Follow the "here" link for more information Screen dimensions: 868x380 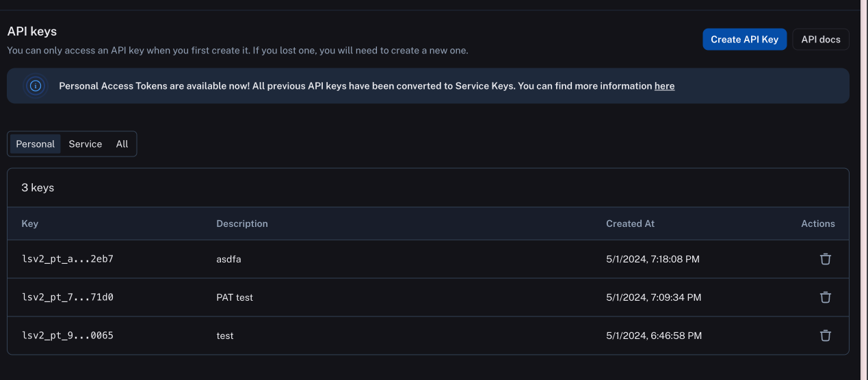tap(664, 86)
